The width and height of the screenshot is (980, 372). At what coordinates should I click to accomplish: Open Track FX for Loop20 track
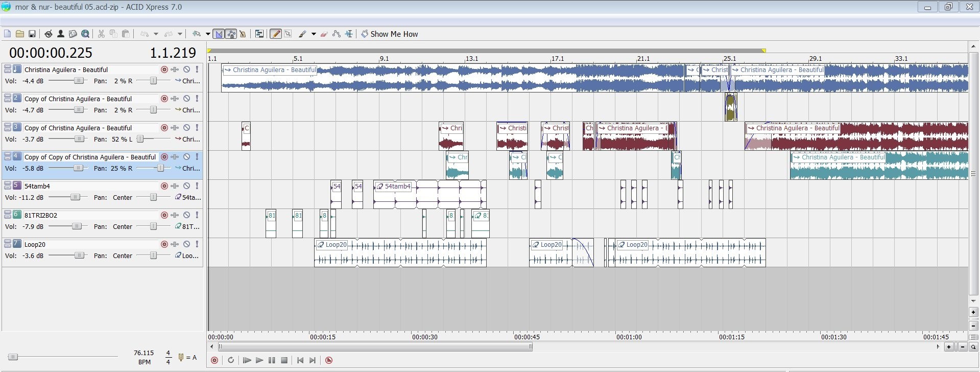[175, 244]
